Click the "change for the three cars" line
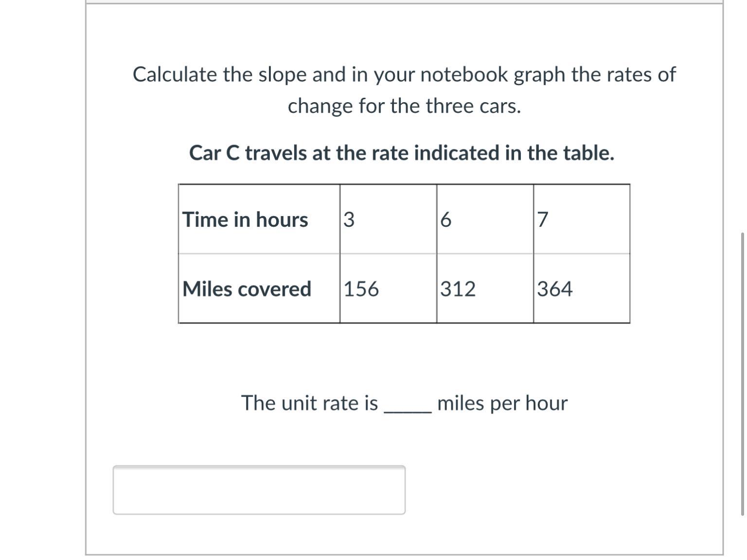Image resolution: width=747 pixels, height=560 pixels. (x=404, y=106)
